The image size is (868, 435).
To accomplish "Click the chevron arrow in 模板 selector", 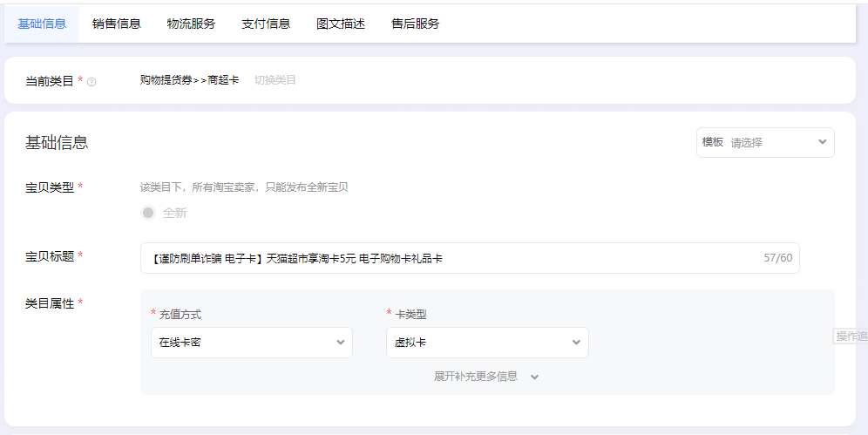I will (822, 142).
